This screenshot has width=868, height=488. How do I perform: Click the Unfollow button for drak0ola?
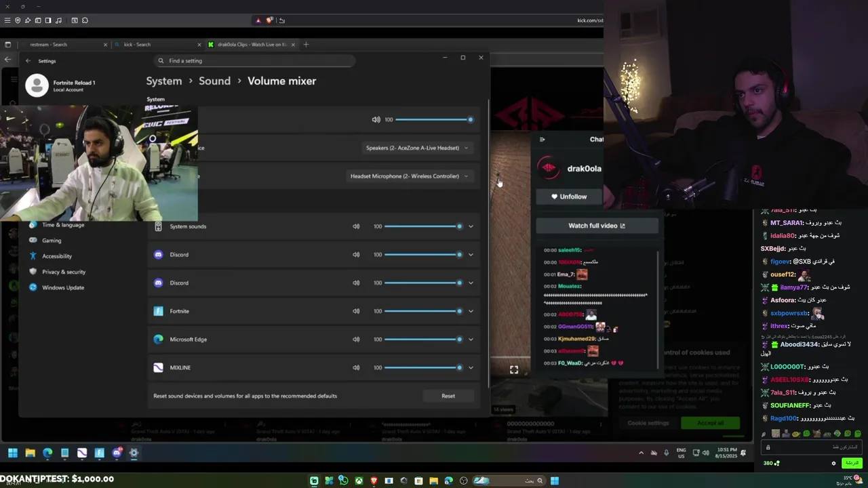(568, 197)
